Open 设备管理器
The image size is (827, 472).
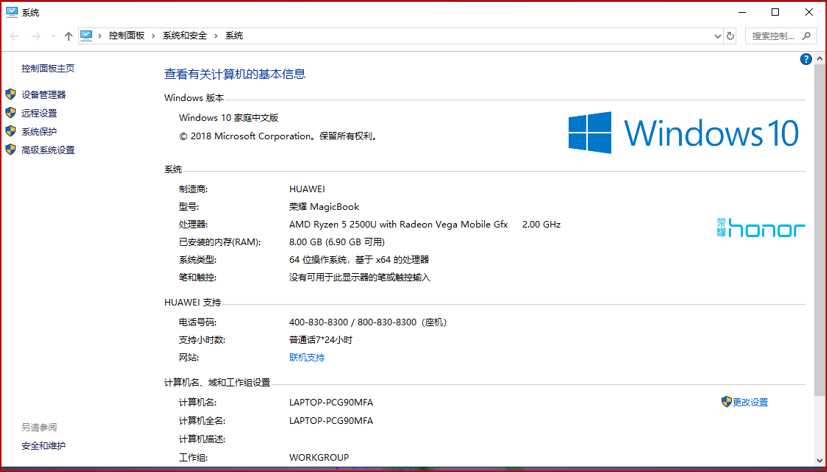pyautogui.click(x=44, y=95)
